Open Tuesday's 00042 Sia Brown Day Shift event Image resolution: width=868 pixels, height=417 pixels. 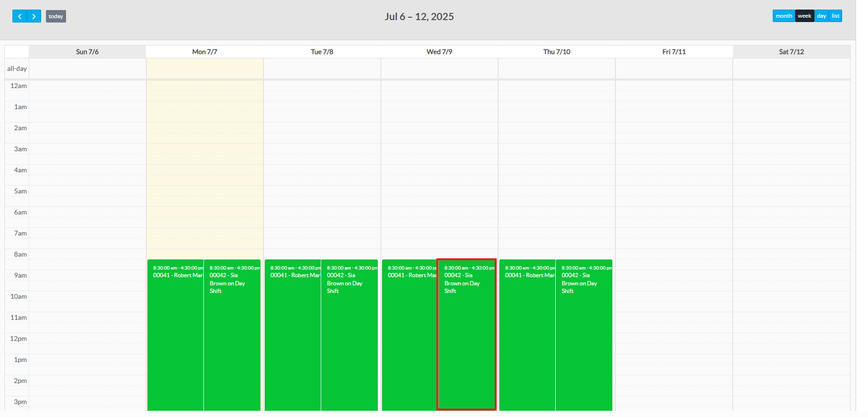click(349, 335)
